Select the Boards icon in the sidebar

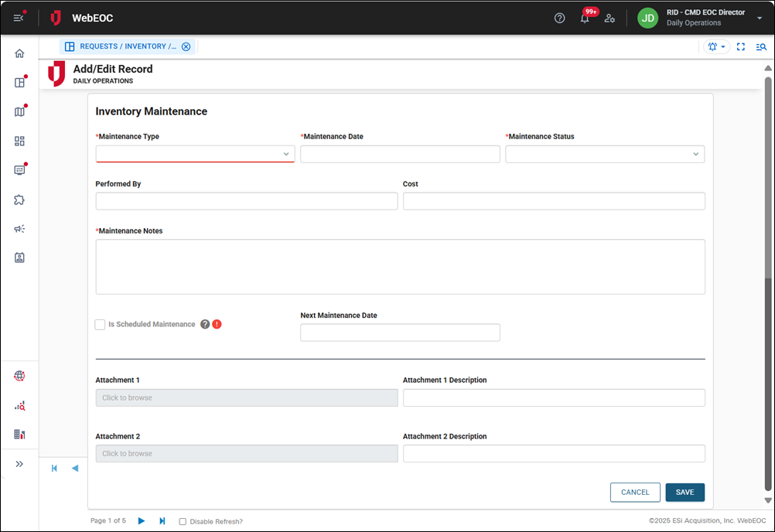pos(20,81)
